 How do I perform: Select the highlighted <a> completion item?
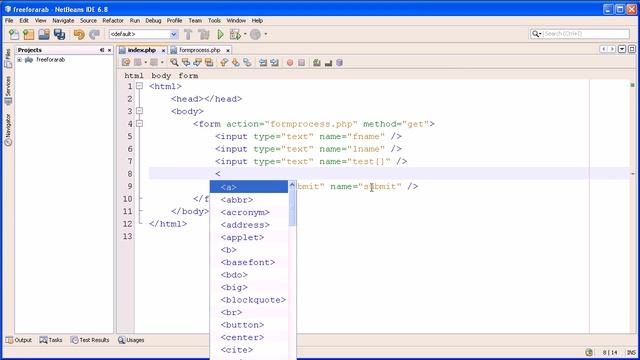tap(249, 187)
